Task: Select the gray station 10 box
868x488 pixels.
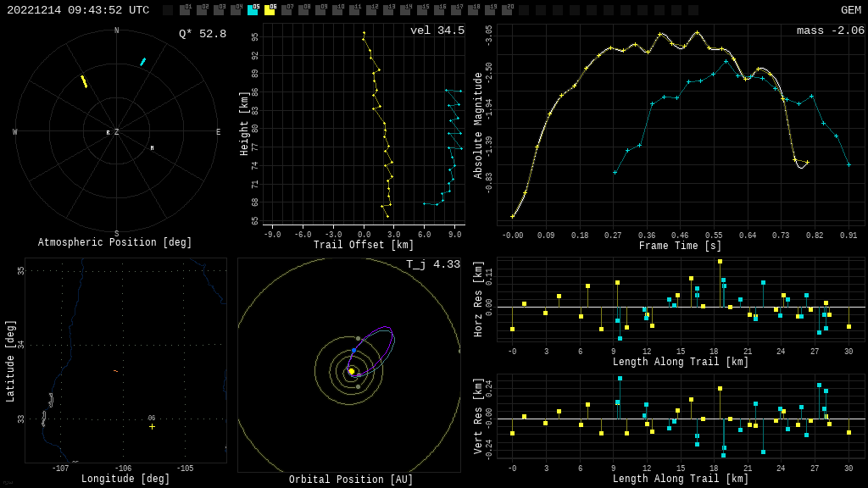Action: tap(337, 10)
